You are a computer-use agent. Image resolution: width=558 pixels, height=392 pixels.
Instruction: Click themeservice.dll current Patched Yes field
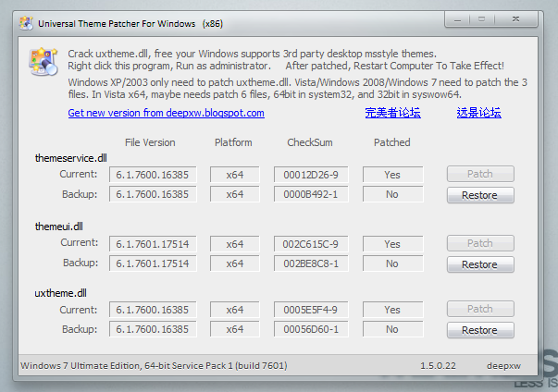[x=393, y=175]
